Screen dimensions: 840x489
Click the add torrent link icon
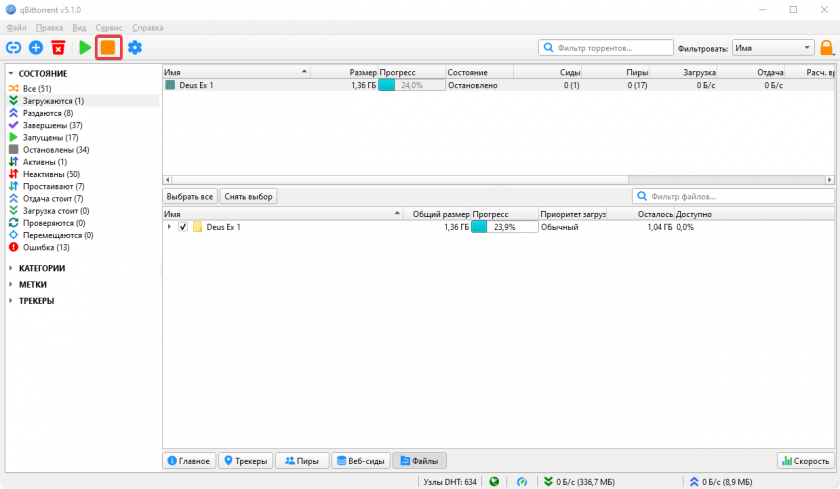click(x=14, y=47)
